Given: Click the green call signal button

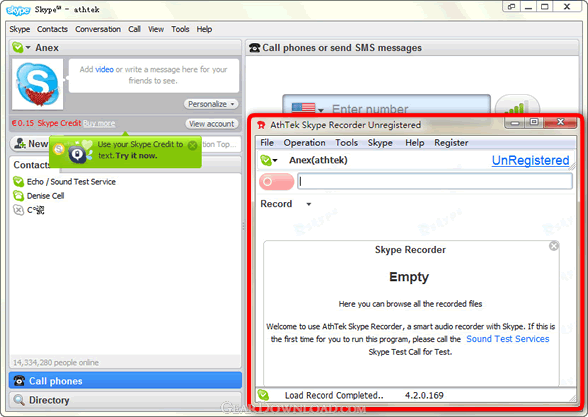Looking at the screenshot, I should tap(518, 106).
